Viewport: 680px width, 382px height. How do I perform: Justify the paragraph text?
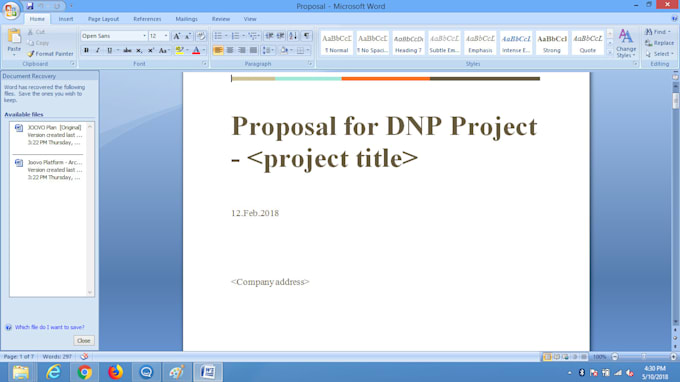(x=253, y=50)
